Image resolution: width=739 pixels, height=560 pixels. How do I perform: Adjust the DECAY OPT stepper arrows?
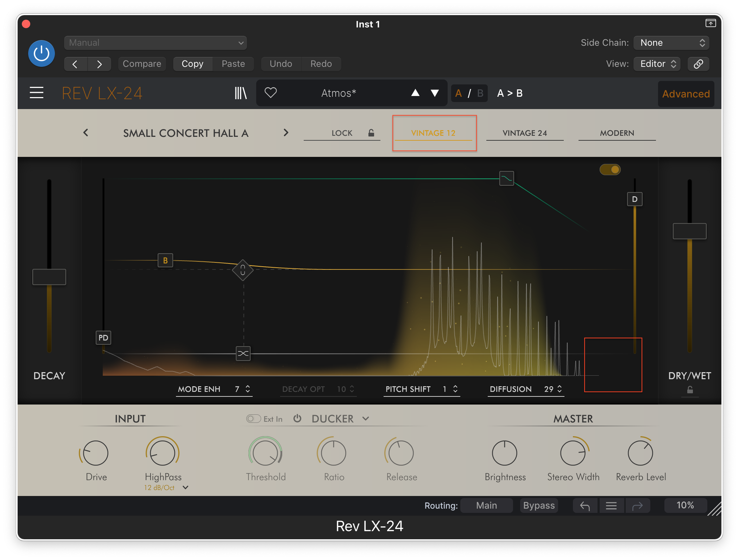(352, 389)
